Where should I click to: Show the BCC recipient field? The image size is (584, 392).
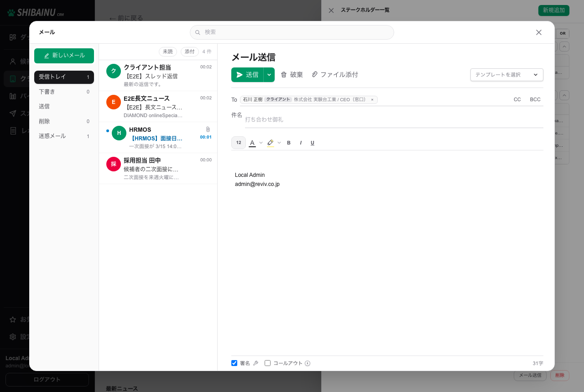[x=535, y=99]
